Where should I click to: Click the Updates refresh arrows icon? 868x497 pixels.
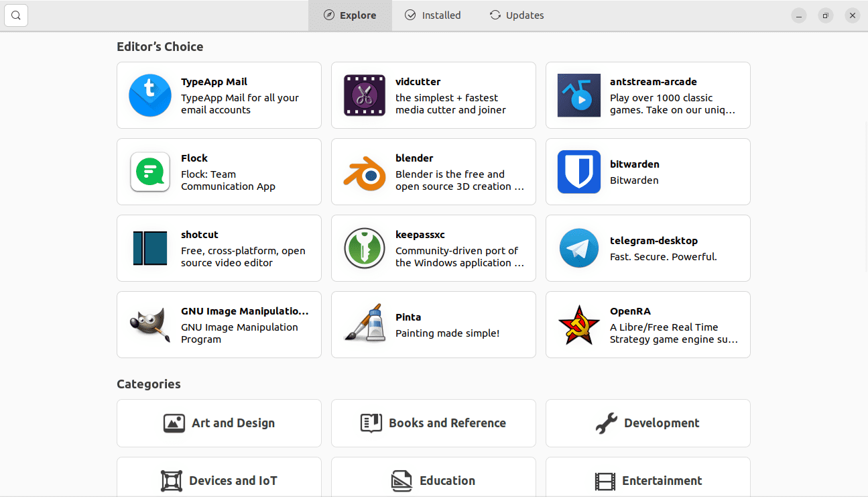(x=495, y=15)
